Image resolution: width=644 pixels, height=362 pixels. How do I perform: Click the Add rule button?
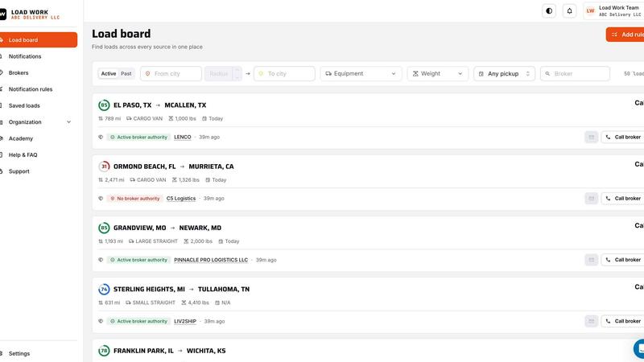click(625, 35)
